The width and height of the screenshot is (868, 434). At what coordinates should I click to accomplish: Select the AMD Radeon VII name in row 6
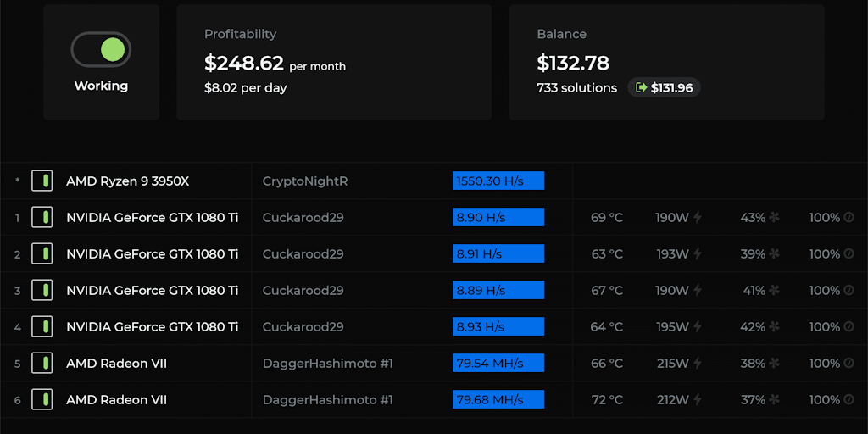tap(116, 400)
